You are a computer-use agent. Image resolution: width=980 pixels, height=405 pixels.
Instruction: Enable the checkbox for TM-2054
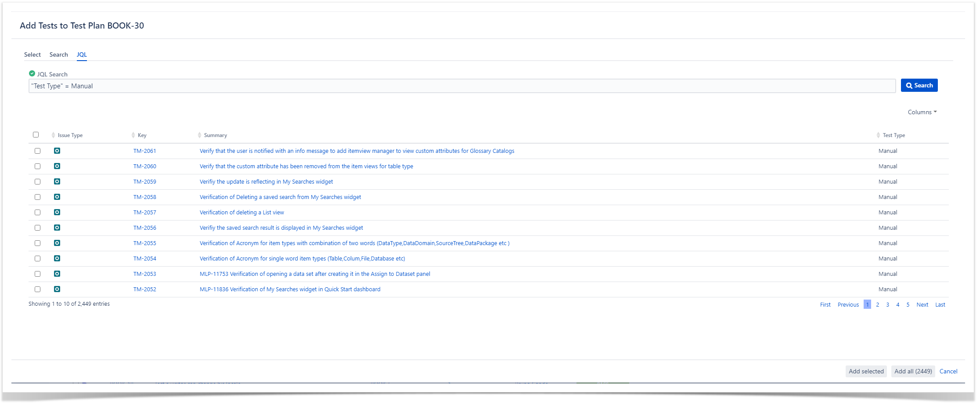tap(38, 258)
